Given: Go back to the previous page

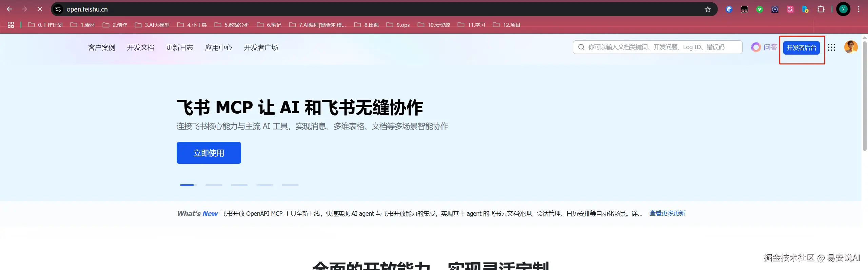Looking at the screenshot, I should click(9, 9).
